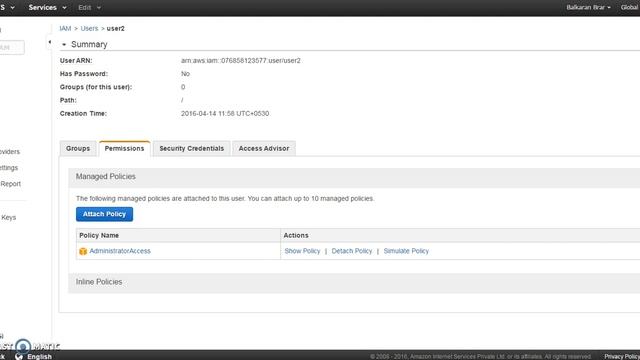The height and width of the screenshot is (360, 640).
Task: Open the Keys sidebar item
Action: pyautogui.click(x=9, y=218)
